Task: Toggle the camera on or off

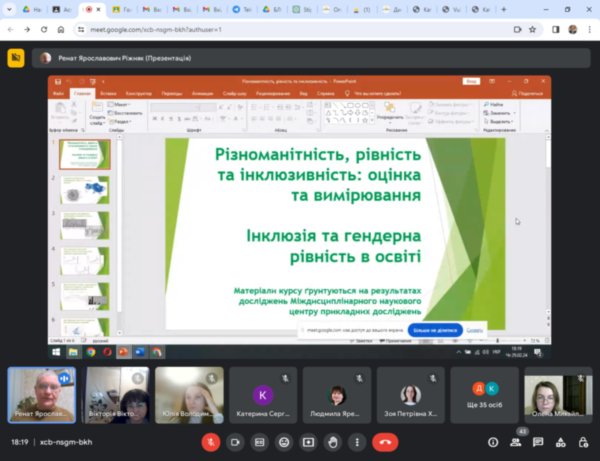Action: (x=236, y=441)
